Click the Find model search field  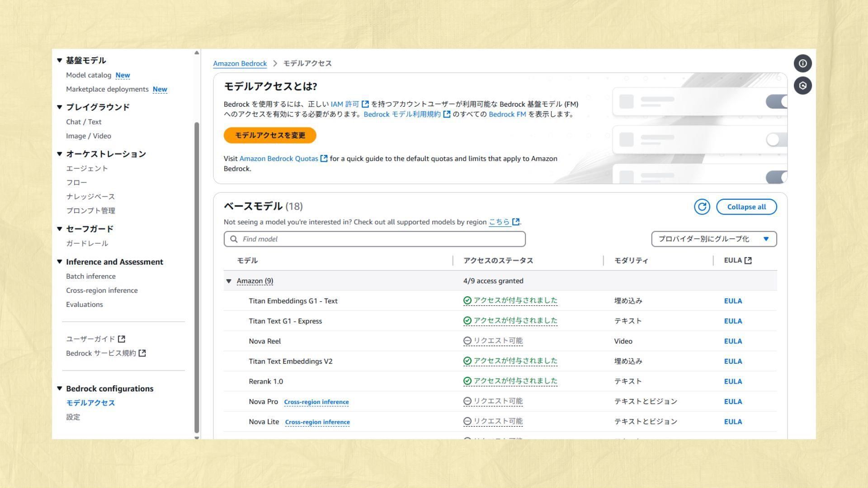pos(374,239)
